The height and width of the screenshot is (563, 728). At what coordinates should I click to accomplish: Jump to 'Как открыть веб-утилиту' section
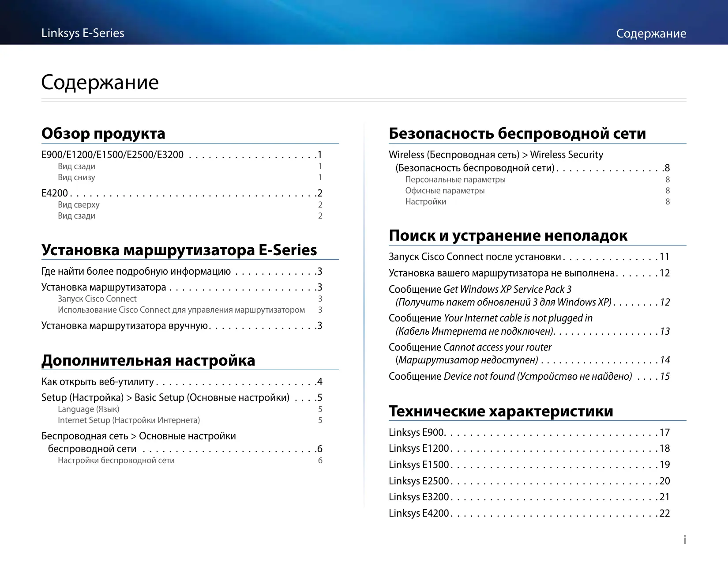[x=98, y=382]
